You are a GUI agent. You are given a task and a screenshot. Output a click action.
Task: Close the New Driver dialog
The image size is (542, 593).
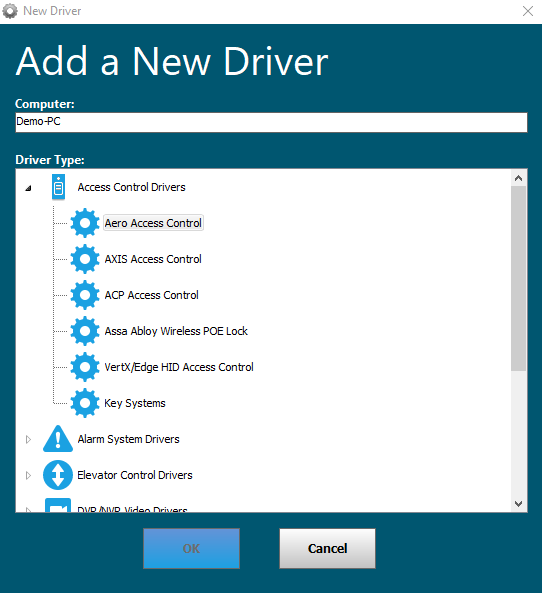coord(528,11)
